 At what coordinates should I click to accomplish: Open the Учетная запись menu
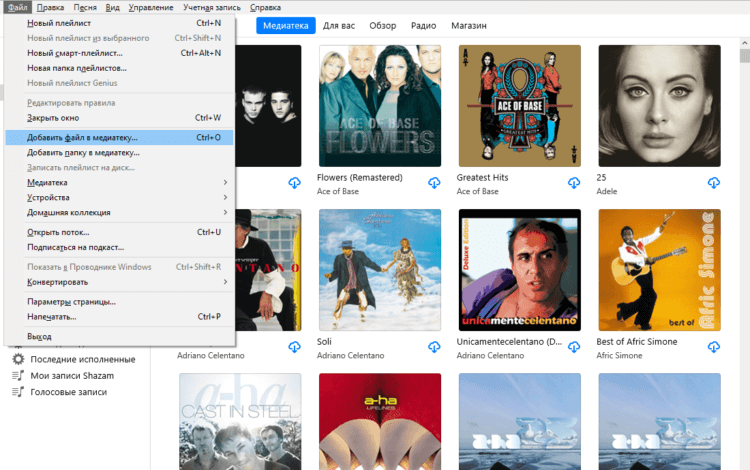[x=211, y=7]
